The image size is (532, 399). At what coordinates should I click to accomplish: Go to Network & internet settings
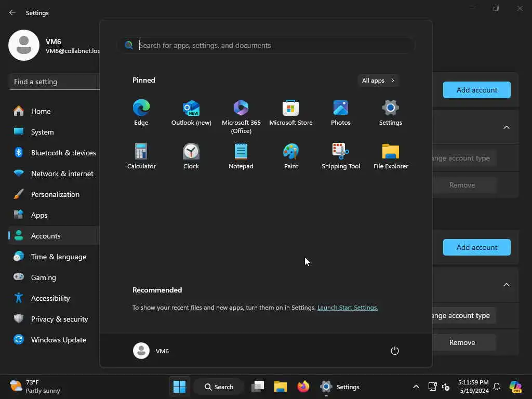54,174
